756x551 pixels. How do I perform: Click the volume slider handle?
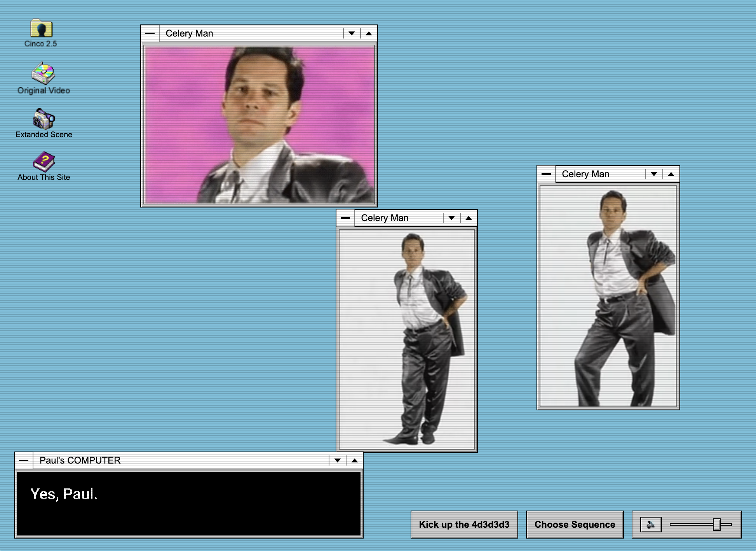click(x=717, y=525)
